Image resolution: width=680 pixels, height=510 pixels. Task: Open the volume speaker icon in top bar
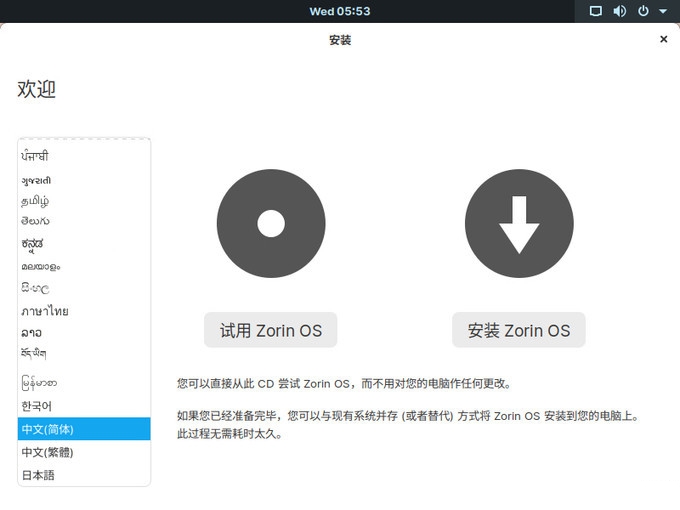(619, 11)
